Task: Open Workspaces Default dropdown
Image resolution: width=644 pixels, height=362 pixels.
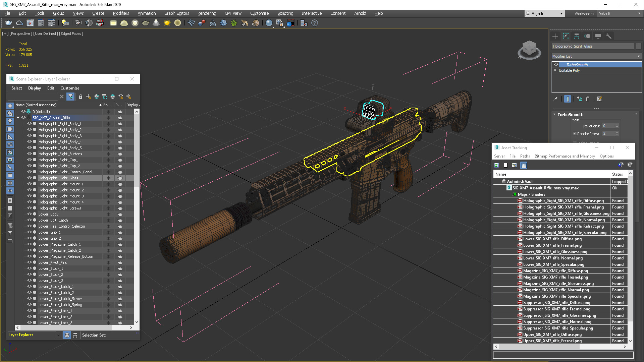Action: pyautogui.click(x=619, y=13)
